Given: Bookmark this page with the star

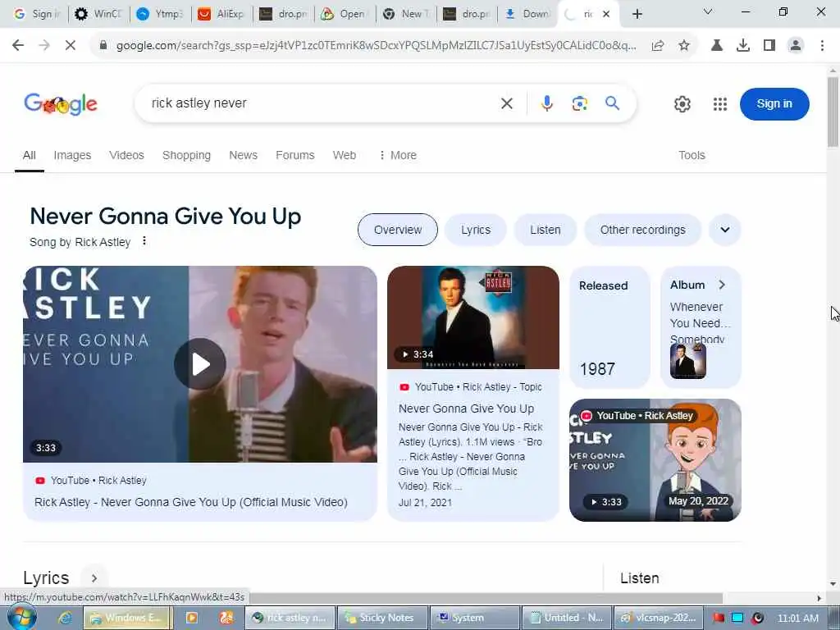Looking at the screenshot, I should (684, 46).
